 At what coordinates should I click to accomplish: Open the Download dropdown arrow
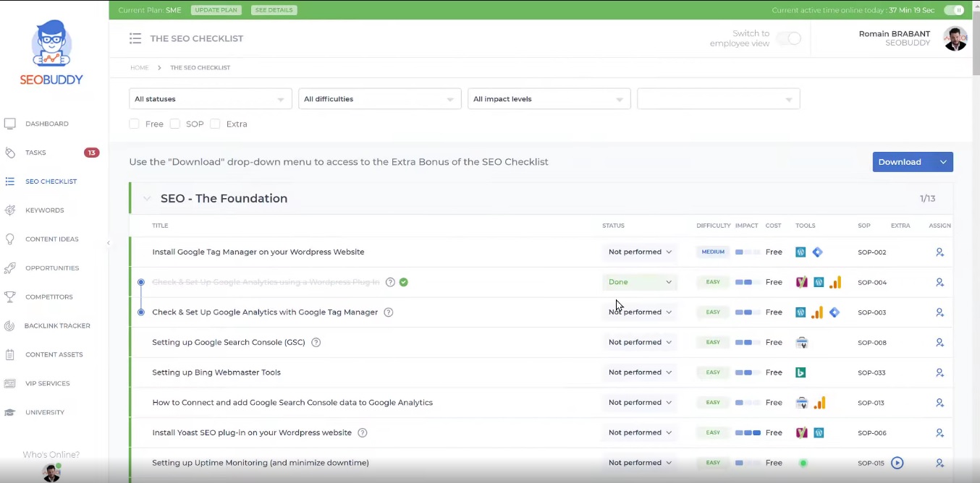(943, 162)
